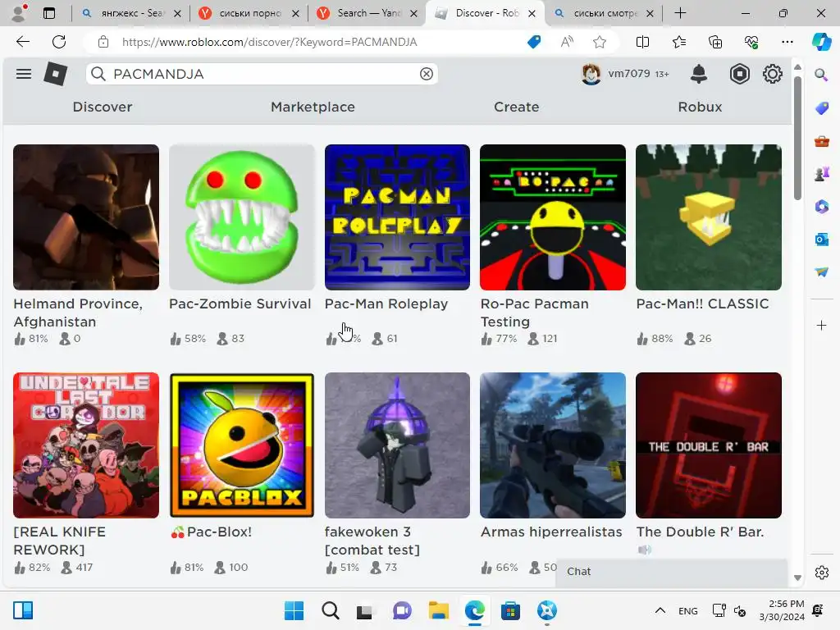Open [REAL KNIFE REWORK] game thumbnail
Viewport: 840px width, 630px height.
86,445
